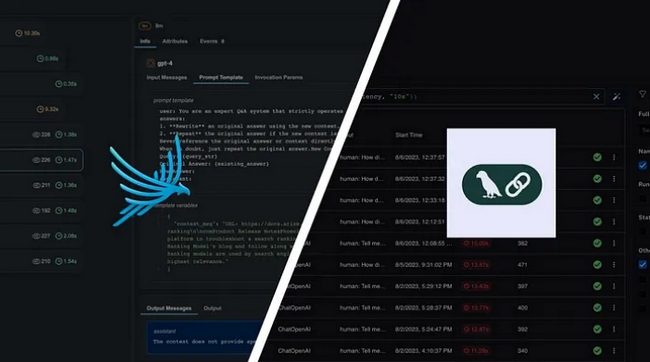Open the three-dot menu on 4:10:37 PM row
650x362 pixels.
click(x=614, y=351)
